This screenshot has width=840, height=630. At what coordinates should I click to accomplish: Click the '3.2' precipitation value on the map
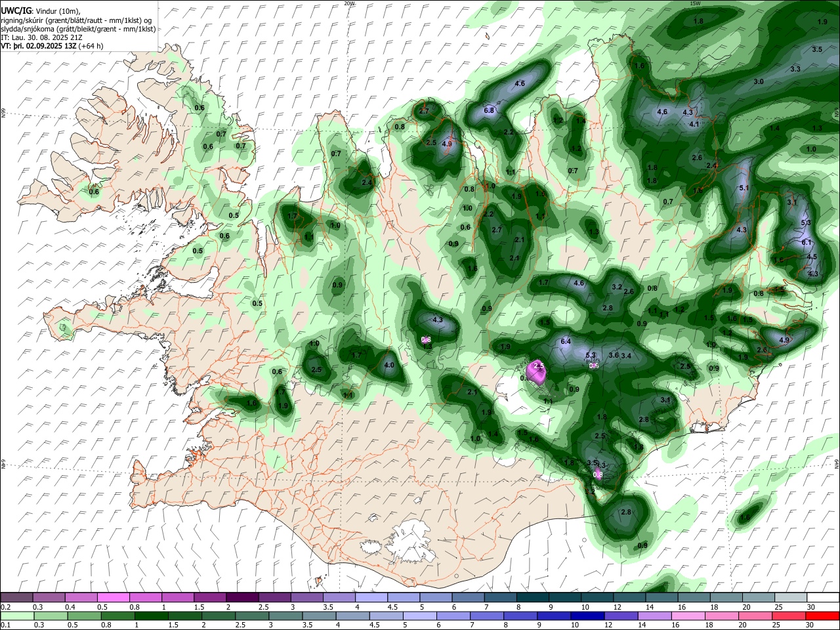[617, 287]
